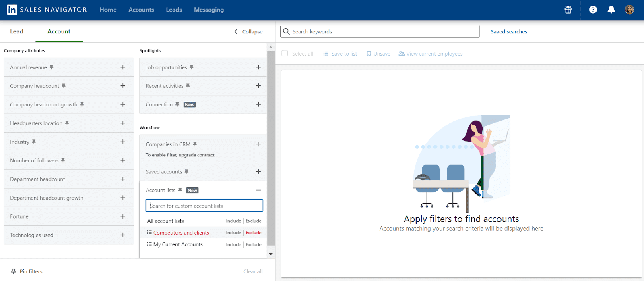This screenshot has height=281, width=644.
Task: Open notifications bell icon
Action: click(611, 10)
